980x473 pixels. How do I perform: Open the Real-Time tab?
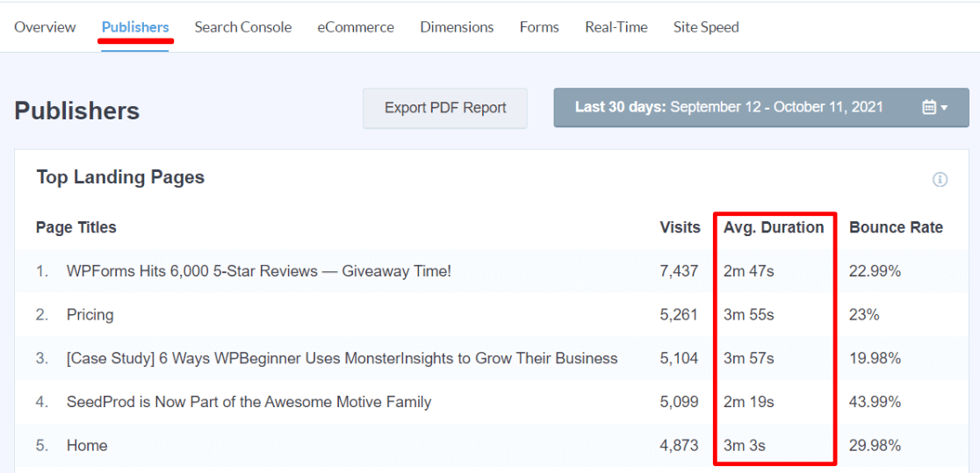616,27
